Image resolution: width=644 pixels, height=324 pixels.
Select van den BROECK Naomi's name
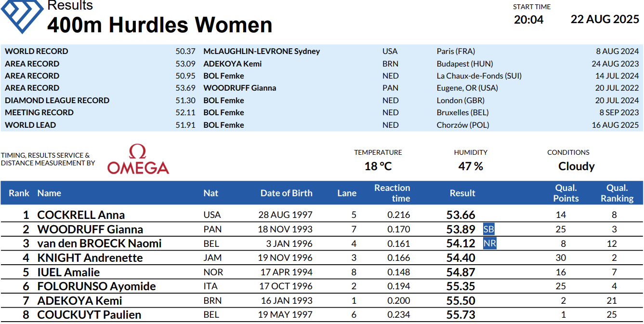point(99,243)
